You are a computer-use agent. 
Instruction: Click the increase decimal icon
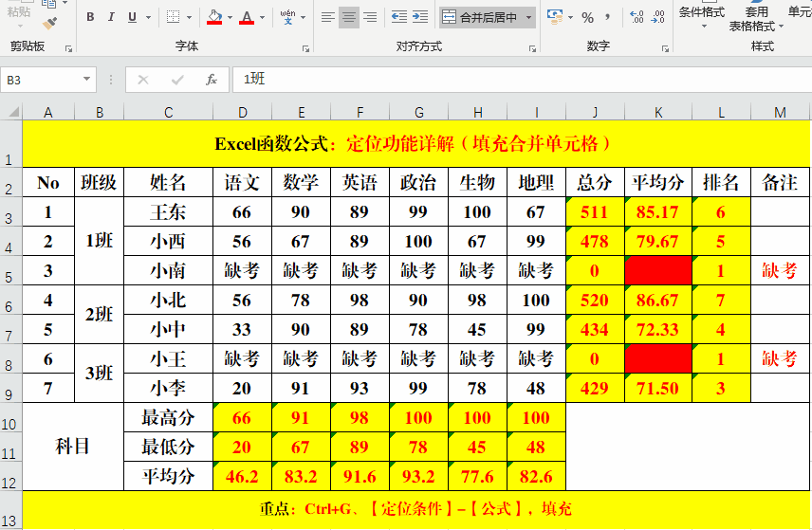(x=637, y=17)
